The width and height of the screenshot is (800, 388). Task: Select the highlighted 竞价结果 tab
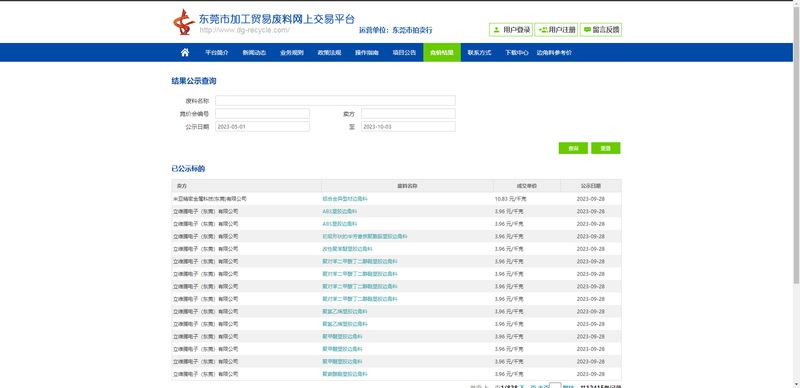[x=442, y=53]
